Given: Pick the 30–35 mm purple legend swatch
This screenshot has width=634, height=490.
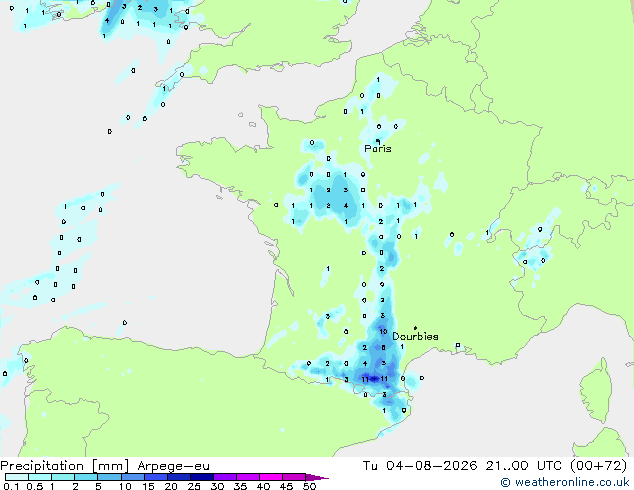Looking at the screenshot, I should 225,477.
